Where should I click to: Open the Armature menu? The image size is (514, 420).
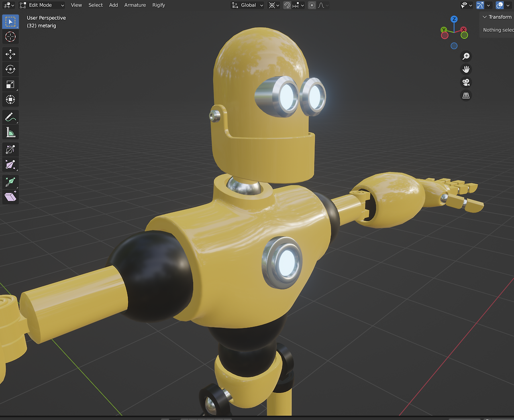click(135, 5)
